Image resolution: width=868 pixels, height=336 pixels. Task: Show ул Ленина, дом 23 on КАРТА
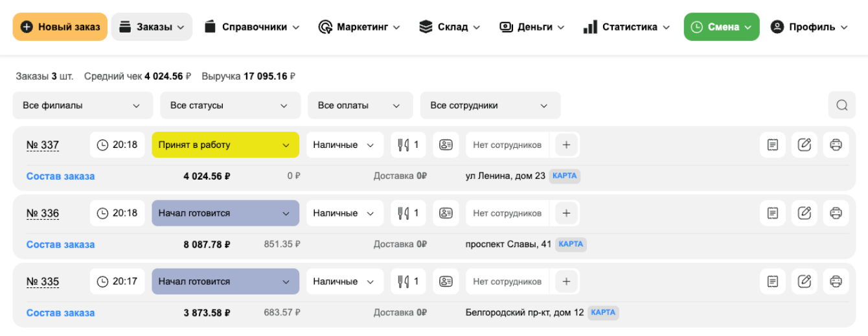pos(565,176)
